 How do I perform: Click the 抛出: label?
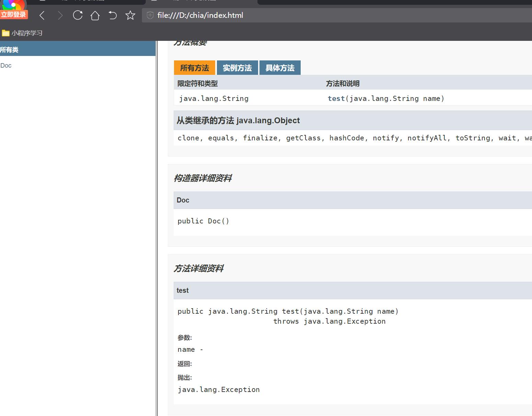click(x=185, y=378)
